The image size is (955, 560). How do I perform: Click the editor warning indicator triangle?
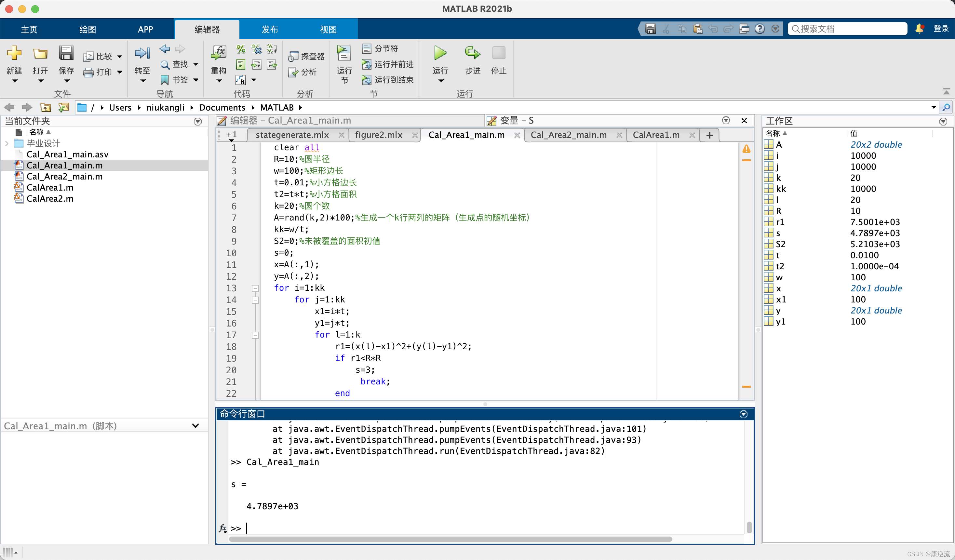746,149
